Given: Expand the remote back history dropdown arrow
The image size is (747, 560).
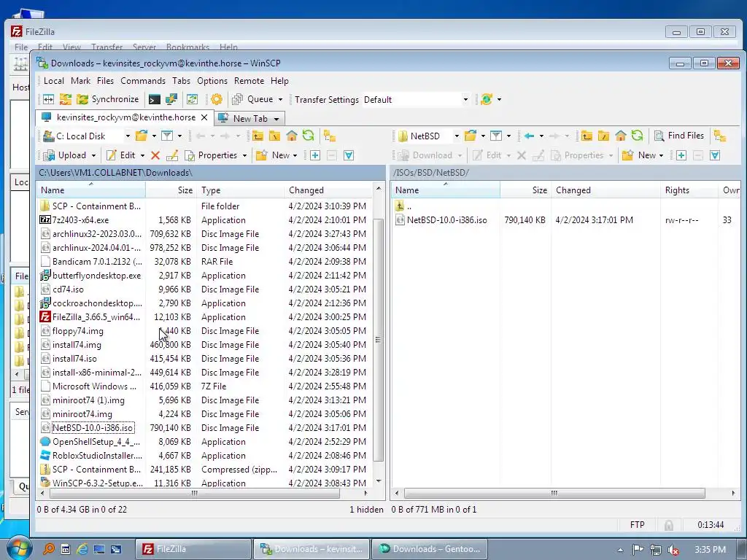Looking at the screenshot, I should tap(541, 136).
